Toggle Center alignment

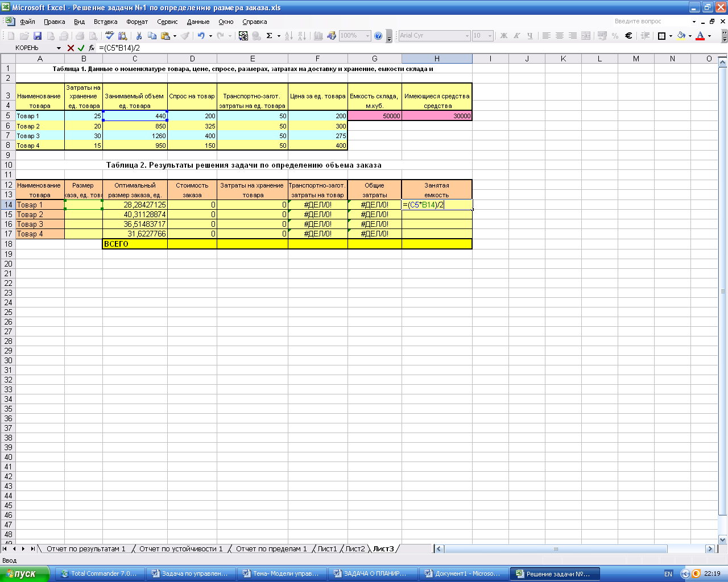[x=560, y=35]
